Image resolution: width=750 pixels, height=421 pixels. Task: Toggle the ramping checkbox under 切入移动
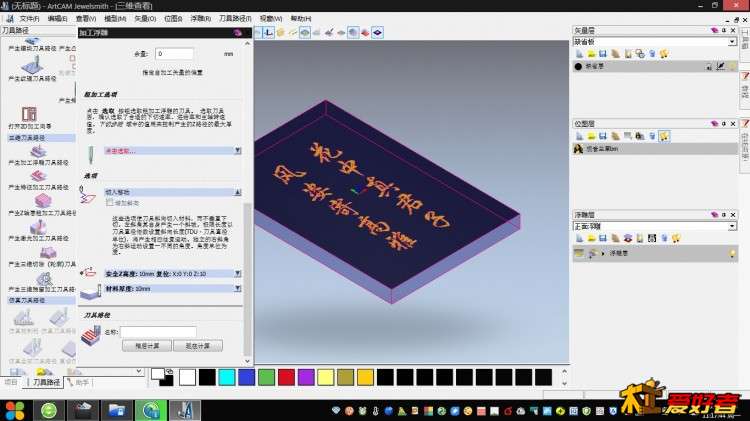pos(110,203)
